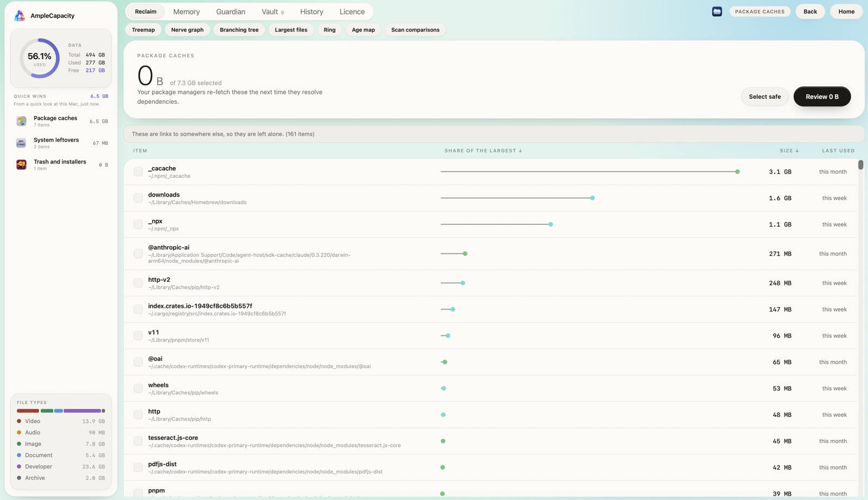The width and height of the screenshot is (868, 500).
Task: Select the tesseract.js-core row checkbox
Action: click(138, 441)
